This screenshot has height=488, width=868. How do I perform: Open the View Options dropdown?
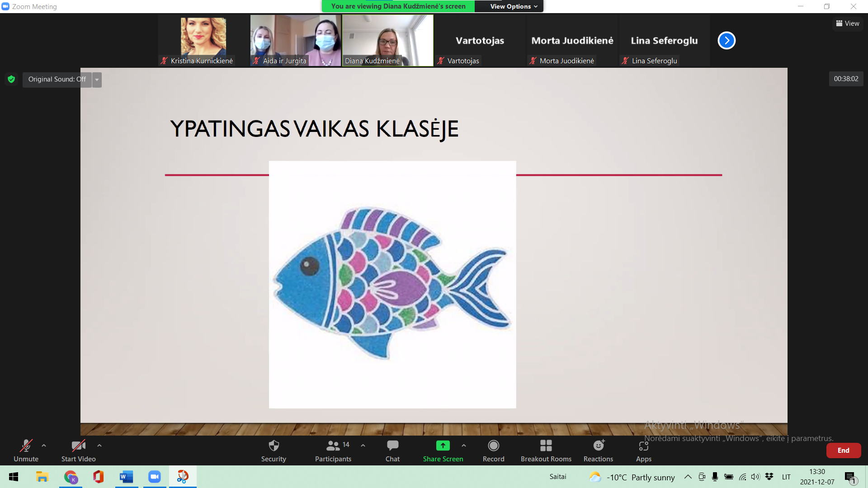(514, 6)
